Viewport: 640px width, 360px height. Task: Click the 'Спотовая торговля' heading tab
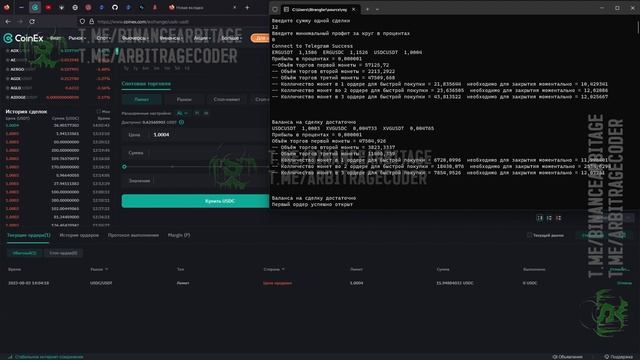coord(146,84)
